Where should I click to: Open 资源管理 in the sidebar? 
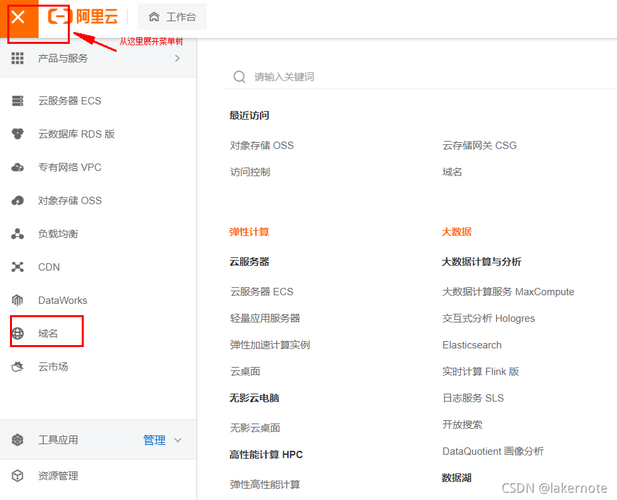click(x=58, y=476)
